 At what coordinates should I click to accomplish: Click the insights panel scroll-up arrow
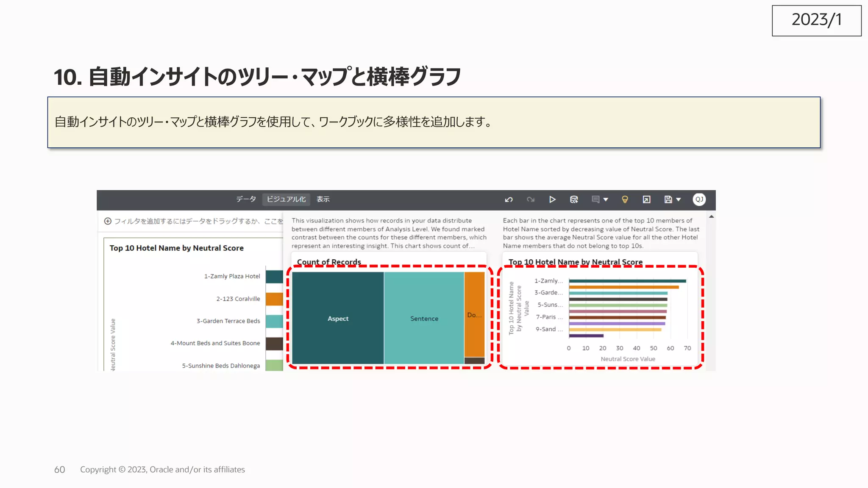[712, 217]
